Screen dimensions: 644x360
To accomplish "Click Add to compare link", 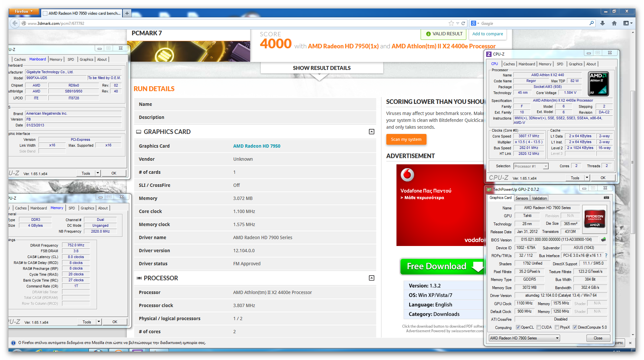I will coord(488,34).
